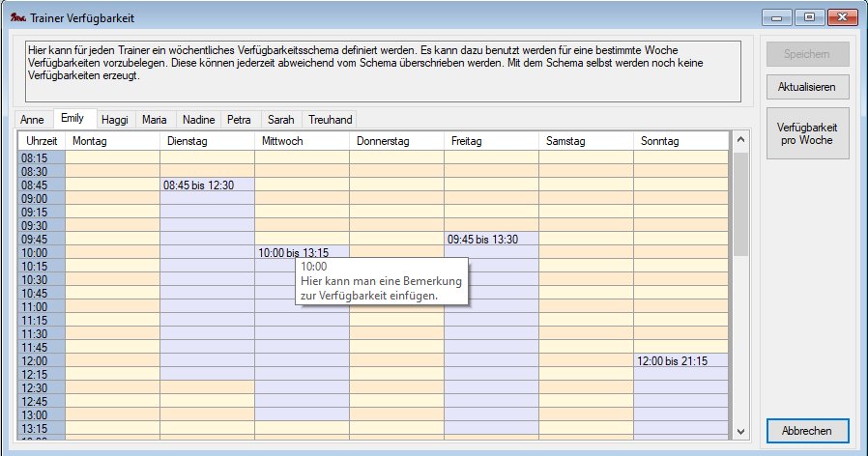Click the vertical scrollbar thumb

[740, 203]
